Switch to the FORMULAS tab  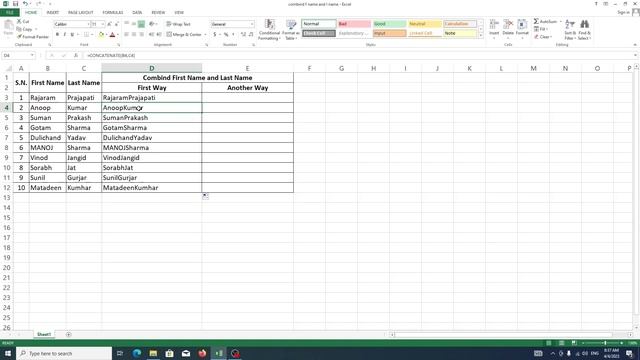click(x=113, y=13)
